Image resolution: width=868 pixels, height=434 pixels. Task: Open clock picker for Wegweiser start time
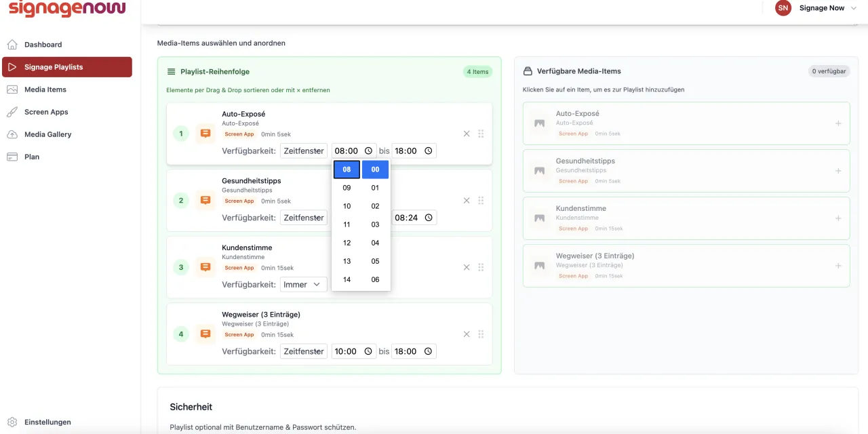point(368,351)
